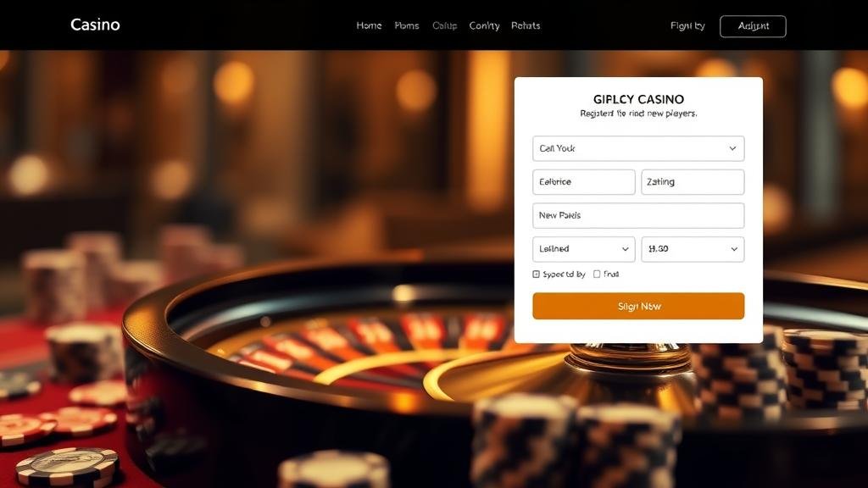Viewport: 868px width, 488px height.
Task: Click the Fignt by link
Action: coord(687,25)
